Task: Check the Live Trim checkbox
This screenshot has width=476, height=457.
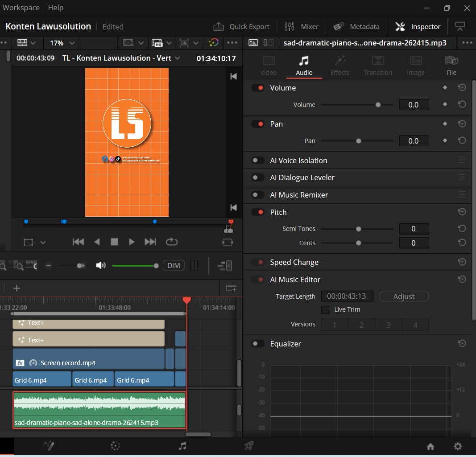Action: (325, 310)
